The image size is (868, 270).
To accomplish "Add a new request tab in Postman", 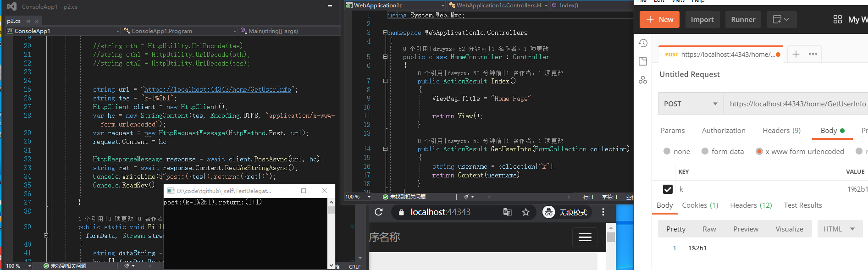I will pyautogui.click(x=796, y=54).
